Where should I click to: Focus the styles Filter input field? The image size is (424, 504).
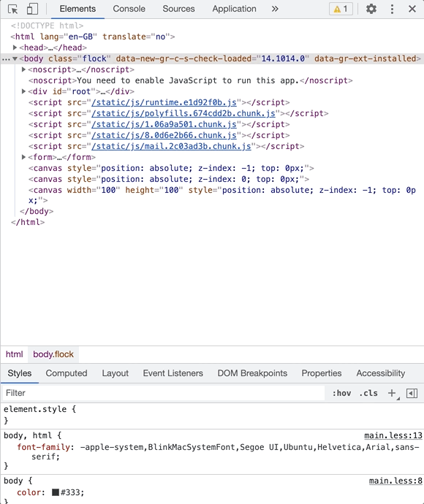tap(164, 393)
